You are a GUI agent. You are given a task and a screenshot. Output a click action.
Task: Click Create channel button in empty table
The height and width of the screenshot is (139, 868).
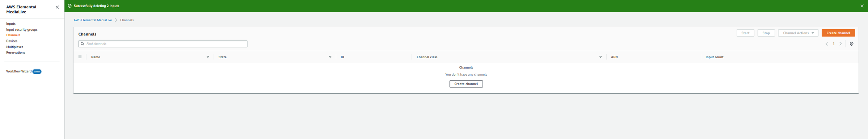coord(466,84)
